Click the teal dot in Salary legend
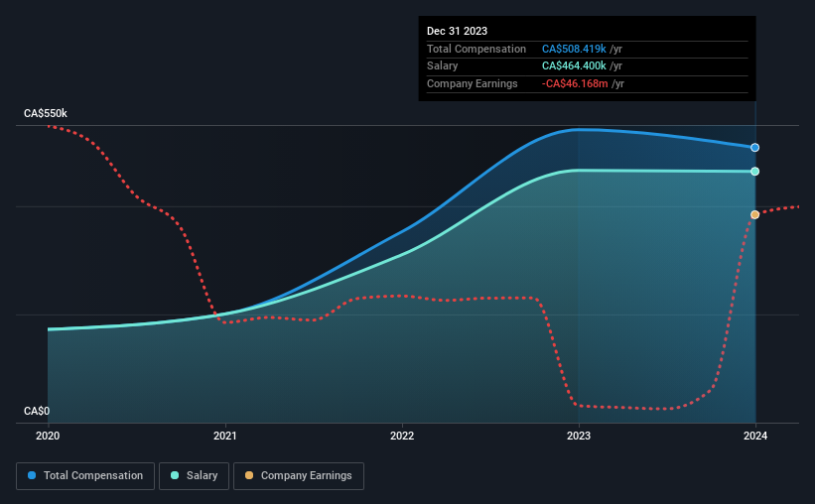The image size is (815, 504). 175,475
